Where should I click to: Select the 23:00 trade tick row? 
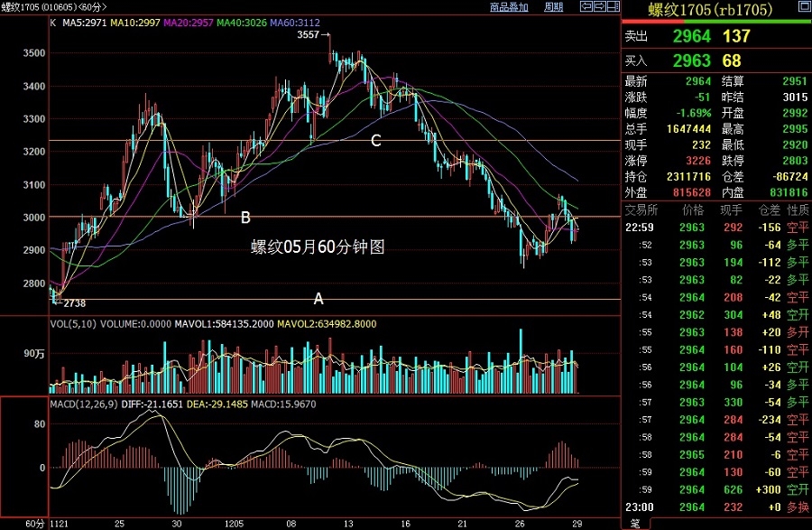[x=716, y=507]
